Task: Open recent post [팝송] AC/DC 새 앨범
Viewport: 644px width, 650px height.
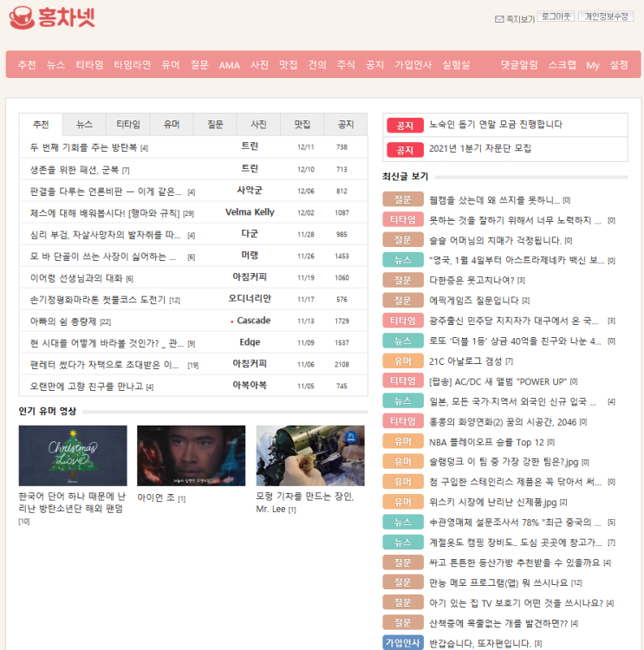Action: (x=498, y=381)
